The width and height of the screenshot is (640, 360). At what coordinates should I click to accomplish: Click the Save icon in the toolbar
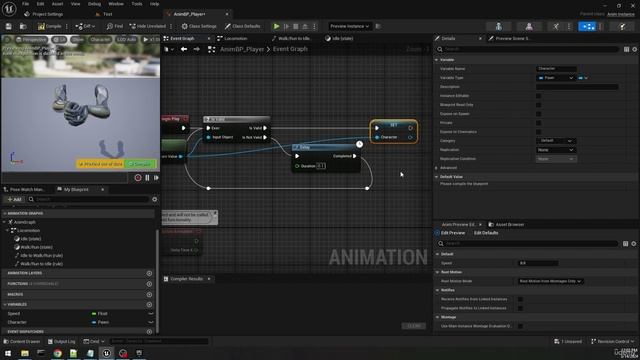pos(9,26)
